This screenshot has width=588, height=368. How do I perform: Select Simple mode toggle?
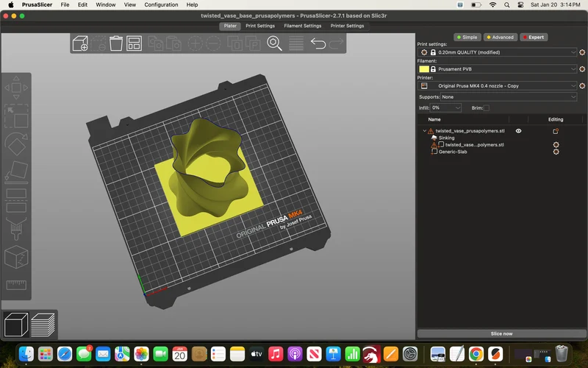(467, 38)
